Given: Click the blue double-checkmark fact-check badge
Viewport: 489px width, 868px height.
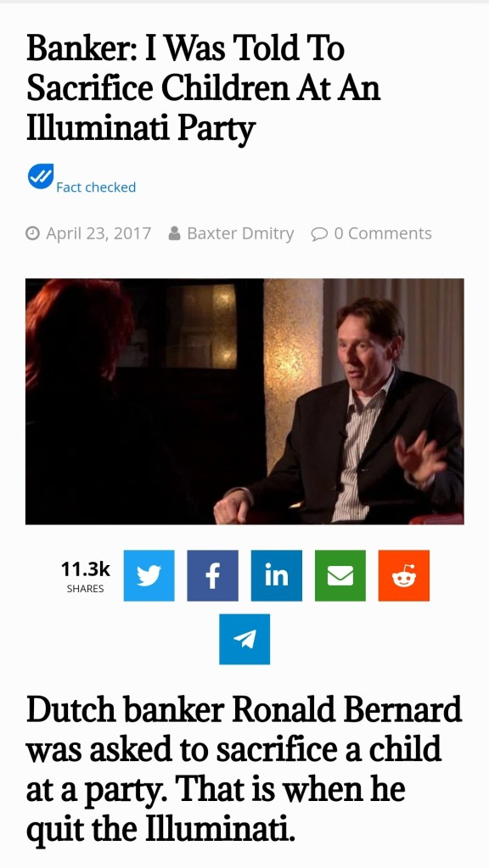Looking at the screenshot, I should tap(41, 176).
